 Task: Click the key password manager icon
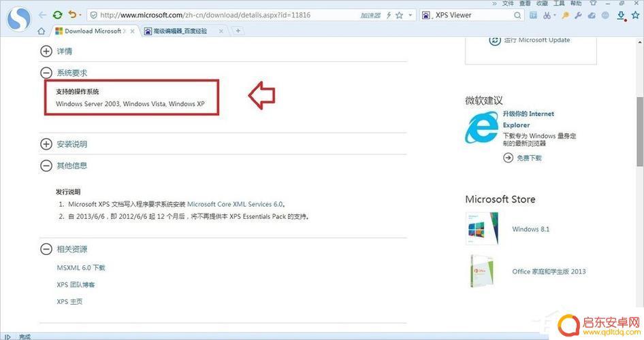coord(566,15)
